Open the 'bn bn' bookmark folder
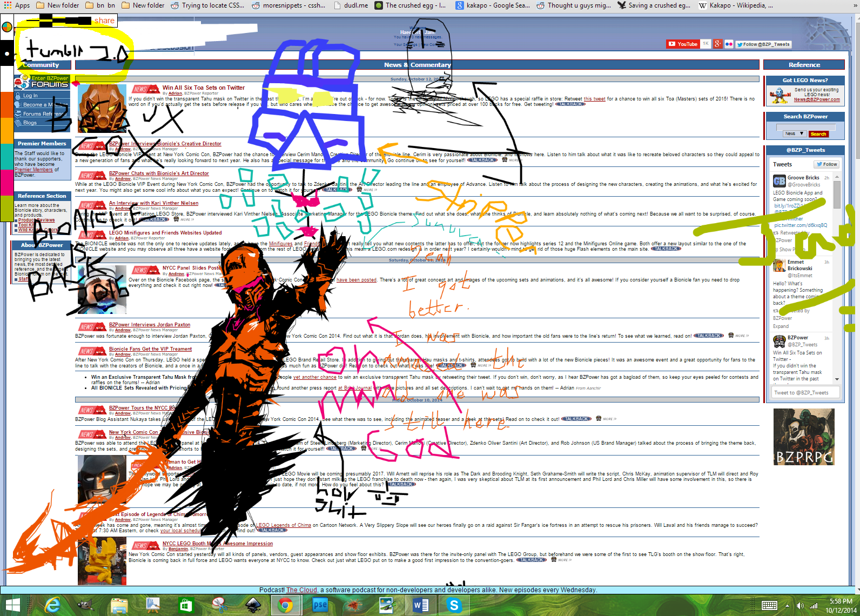Image resolution: width=860 pixels, height=616 pixels. click(100, 5)
